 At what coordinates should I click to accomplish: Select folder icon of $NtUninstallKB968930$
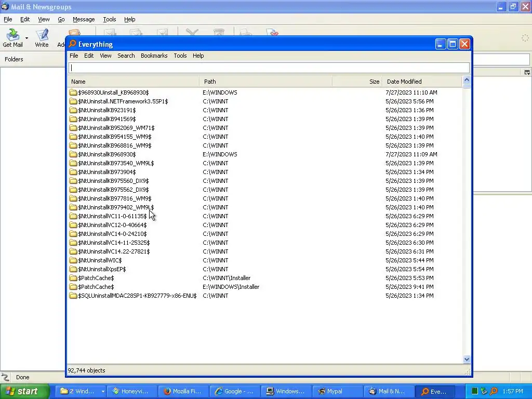click(x=73, y=154)
